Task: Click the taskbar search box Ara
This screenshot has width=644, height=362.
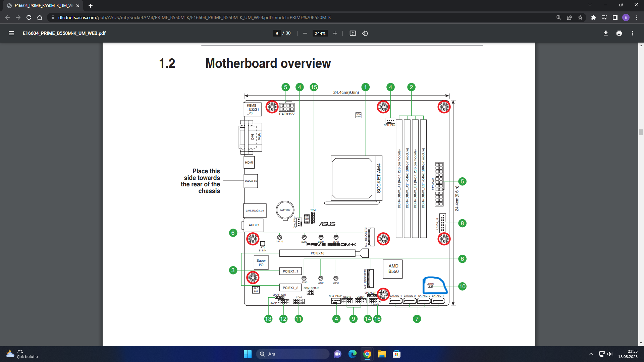Action: tap(293, 354)
